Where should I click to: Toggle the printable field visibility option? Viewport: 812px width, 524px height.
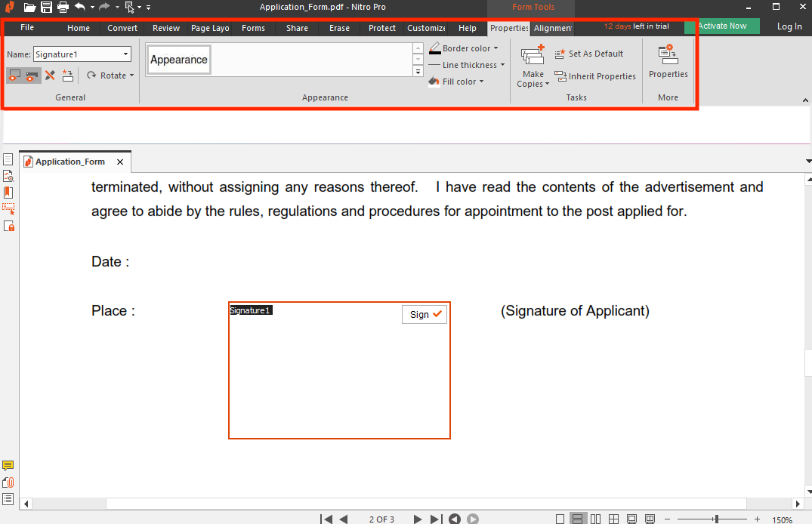[32, 76]
